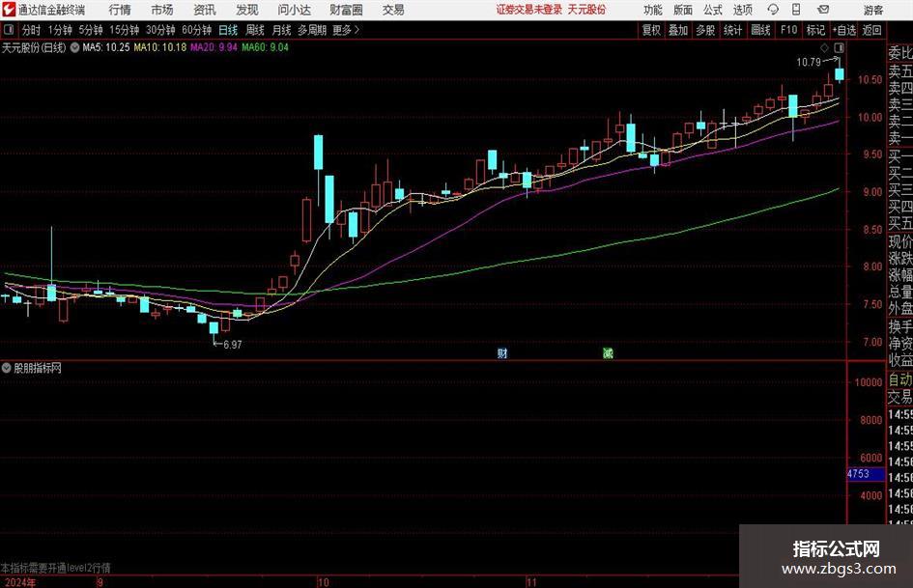Click the 财 marker on chart
913x588 pixels.
click(502, 352)
